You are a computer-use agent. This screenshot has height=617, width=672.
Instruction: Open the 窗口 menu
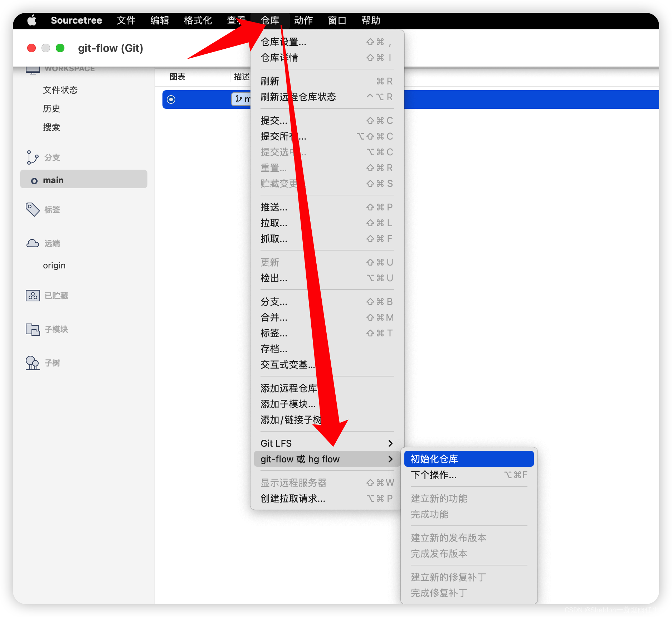coord(337,20)
